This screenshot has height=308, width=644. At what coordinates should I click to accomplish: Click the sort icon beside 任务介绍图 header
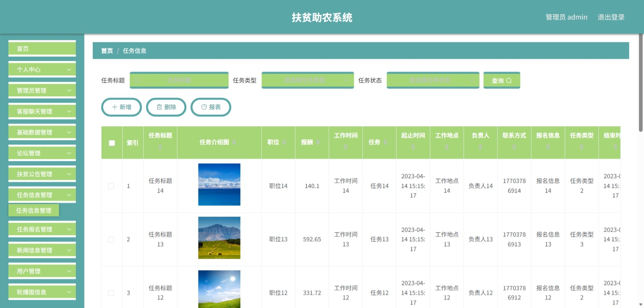coord(234,142)
